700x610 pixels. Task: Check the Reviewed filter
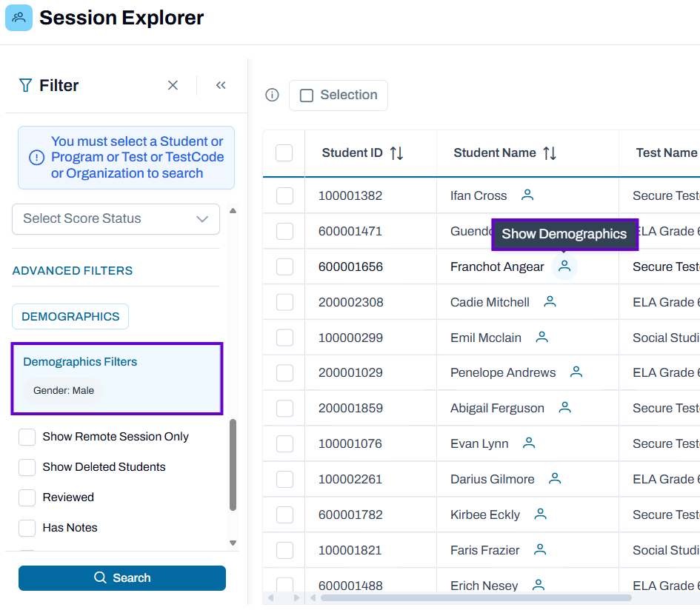[27, 497]
